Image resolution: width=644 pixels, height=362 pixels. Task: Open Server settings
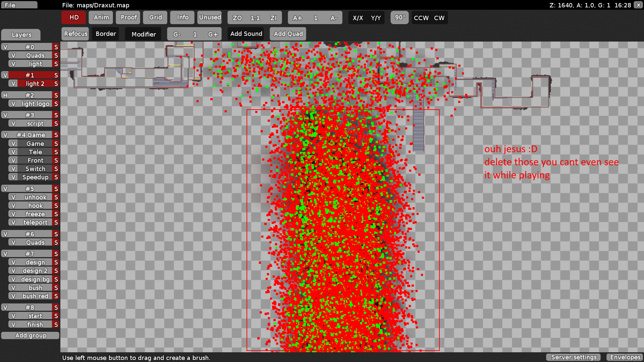tap(574, 357)
